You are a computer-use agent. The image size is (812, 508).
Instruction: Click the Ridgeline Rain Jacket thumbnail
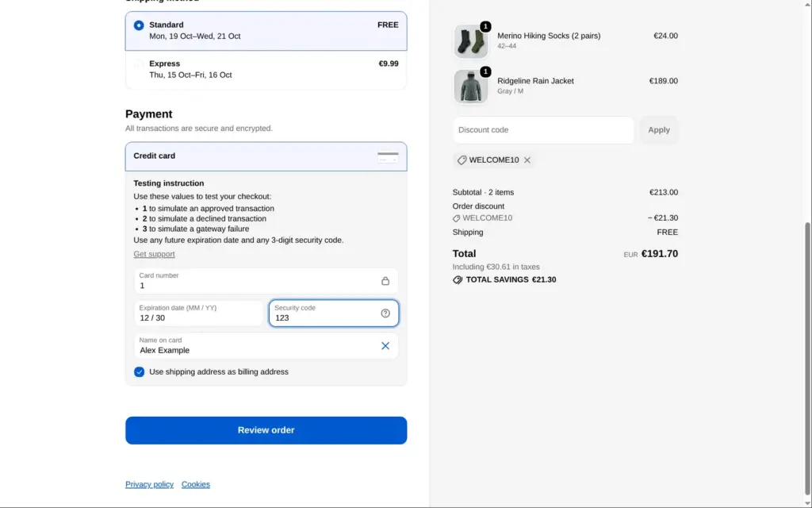pos(471,87)
